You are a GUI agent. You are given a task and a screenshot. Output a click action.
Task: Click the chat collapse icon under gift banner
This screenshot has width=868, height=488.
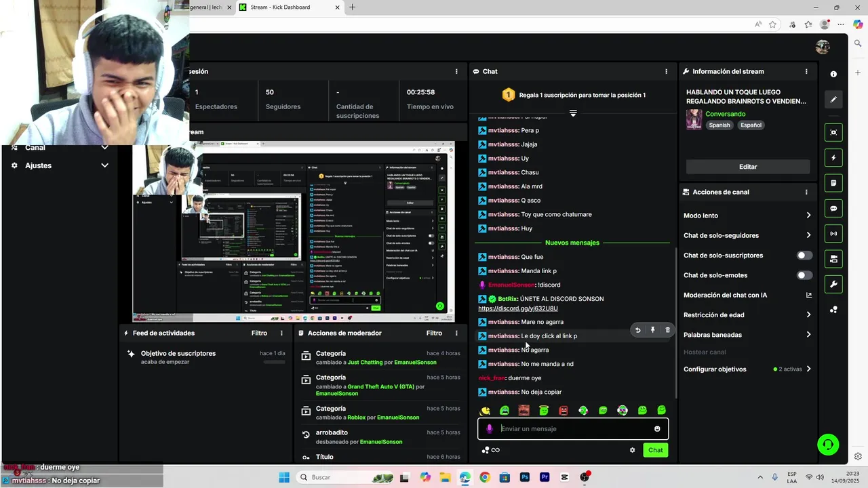coord(573,113)
